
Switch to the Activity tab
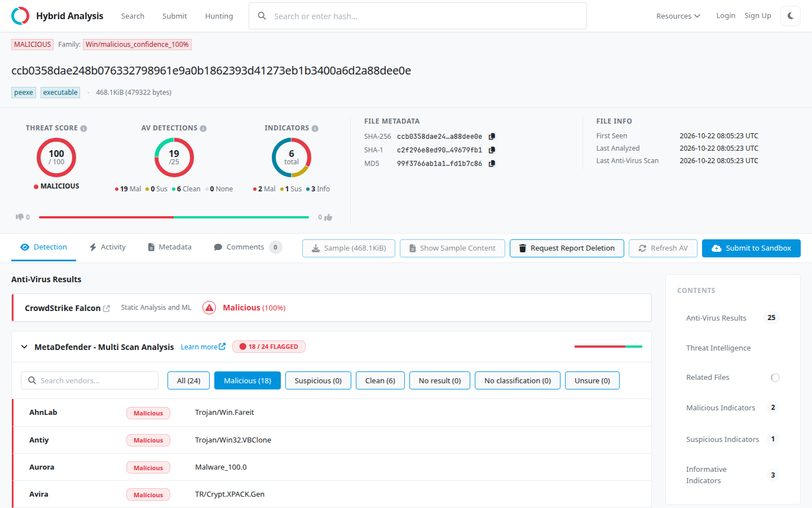pos(107,247)
